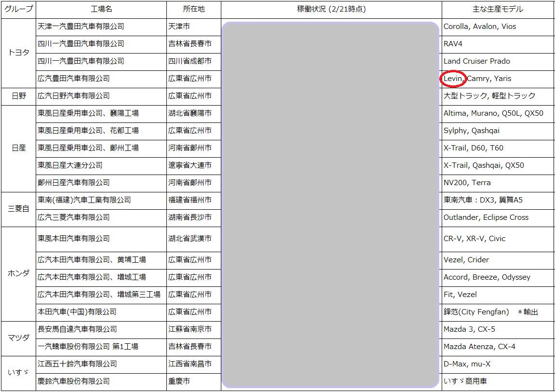This screenshot has width=555, height=392.
Task: Click 東風日産乗用車公司、鄭州工場 cell
Action: click(101, 148)
